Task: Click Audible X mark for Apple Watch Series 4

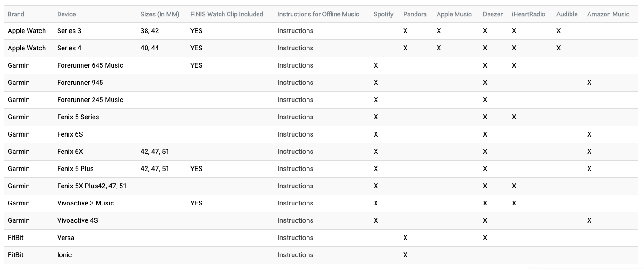Action: pyautogui.click(x=558, y=48)
